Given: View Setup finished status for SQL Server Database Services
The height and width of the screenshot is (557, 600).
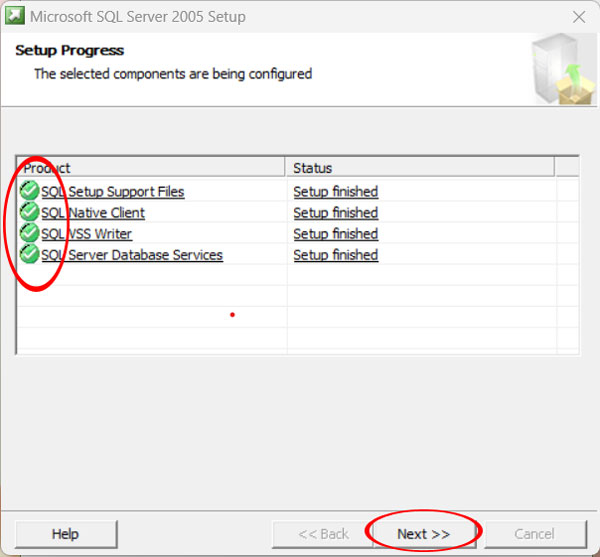Looking at the screenshot, I should (335, 255).
